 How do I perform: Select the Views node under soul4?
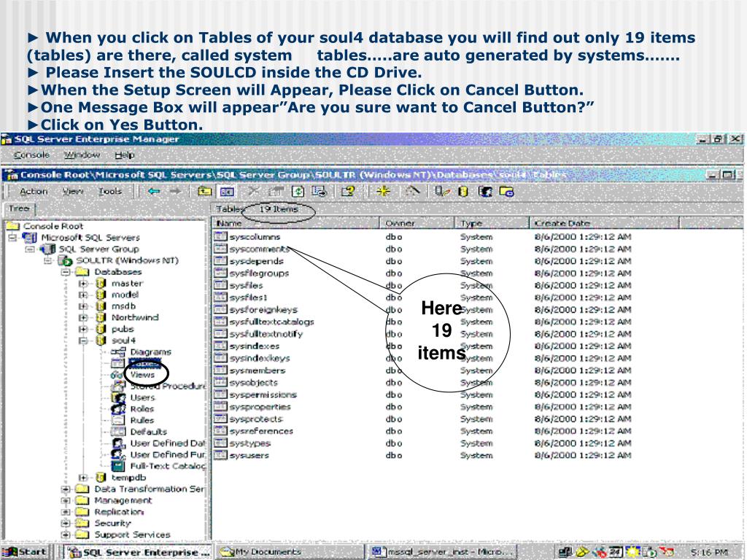click(142, 375)
